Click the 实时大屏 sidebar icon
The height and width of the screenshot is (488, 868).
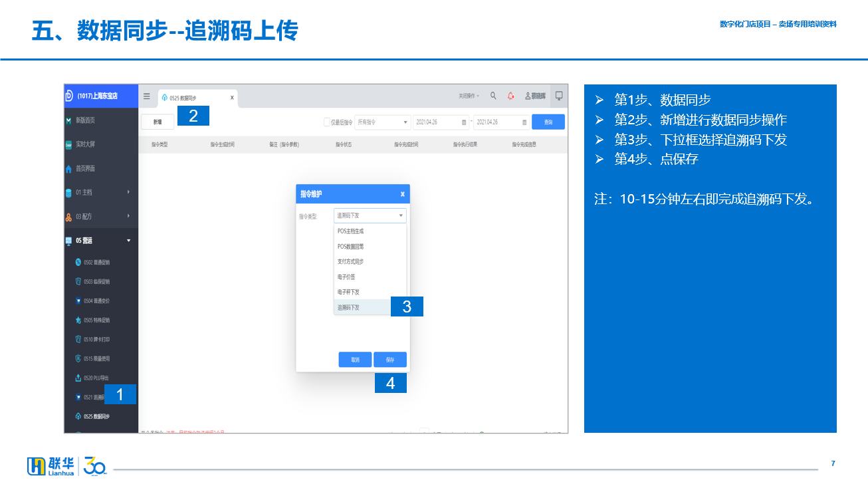pyautogui.click(x=68, y=144)
